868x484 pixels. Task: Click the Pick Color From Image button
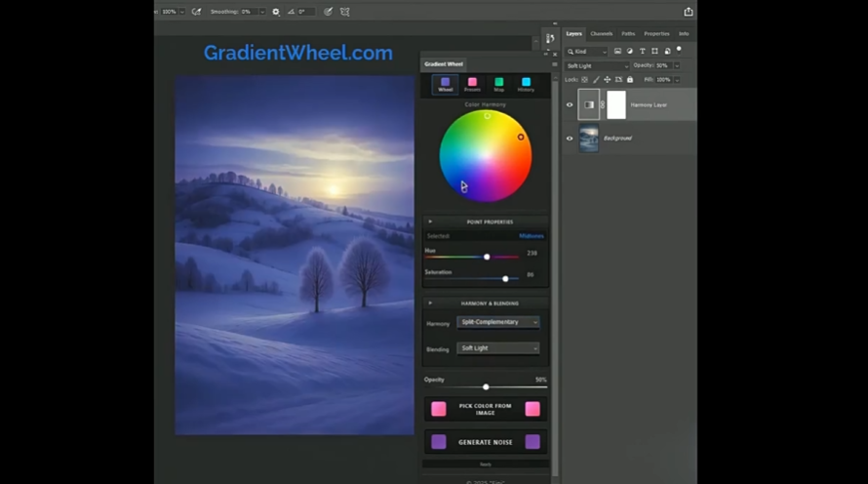coord(486,409)
